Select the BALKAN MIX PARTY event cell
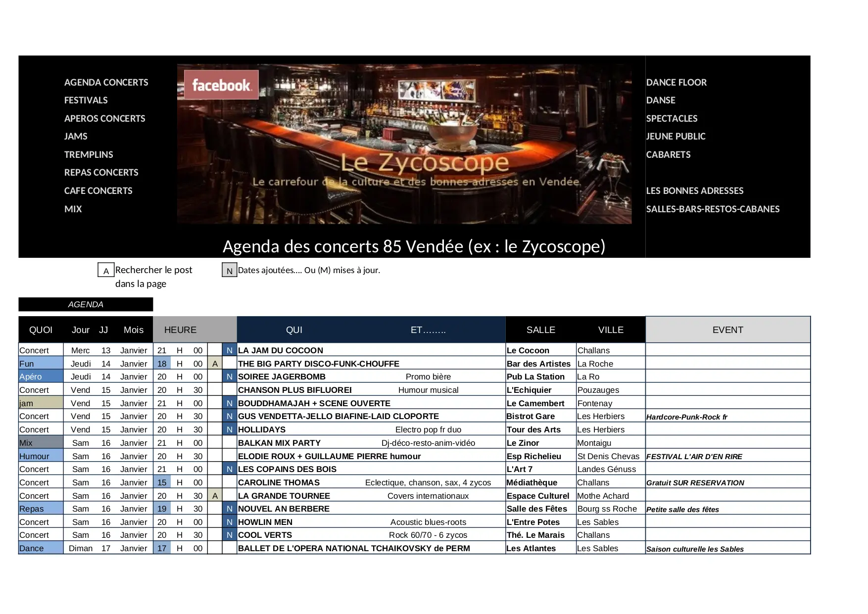 point(280,443)
